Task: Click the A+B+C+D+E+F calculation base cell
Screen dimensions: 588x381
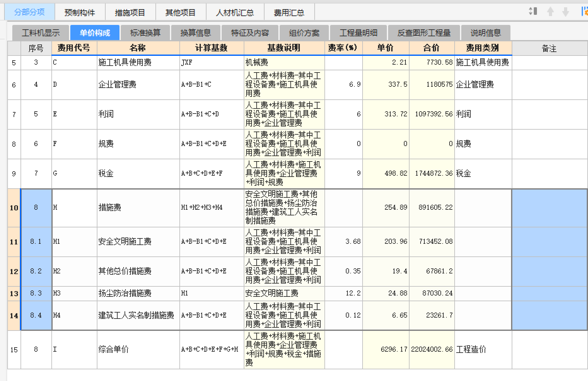Action: [212, 173]
